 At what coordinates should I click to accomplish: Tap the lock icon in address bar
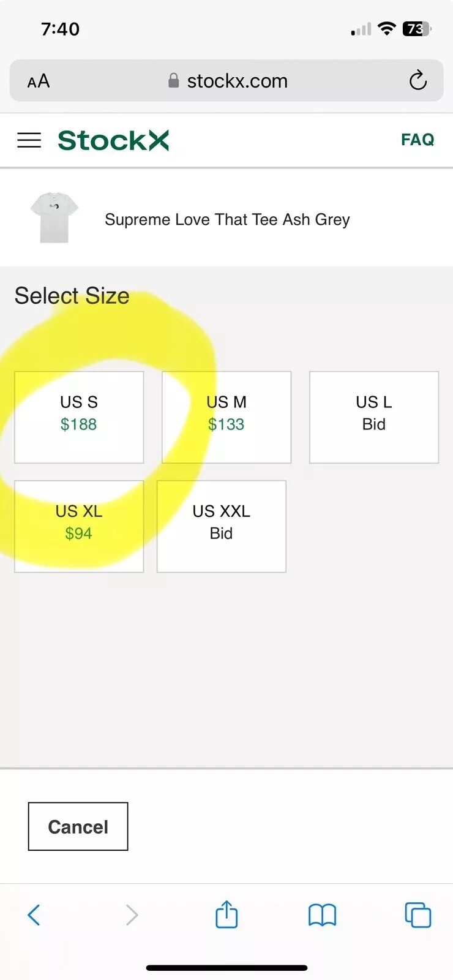[x=174, y=81]
